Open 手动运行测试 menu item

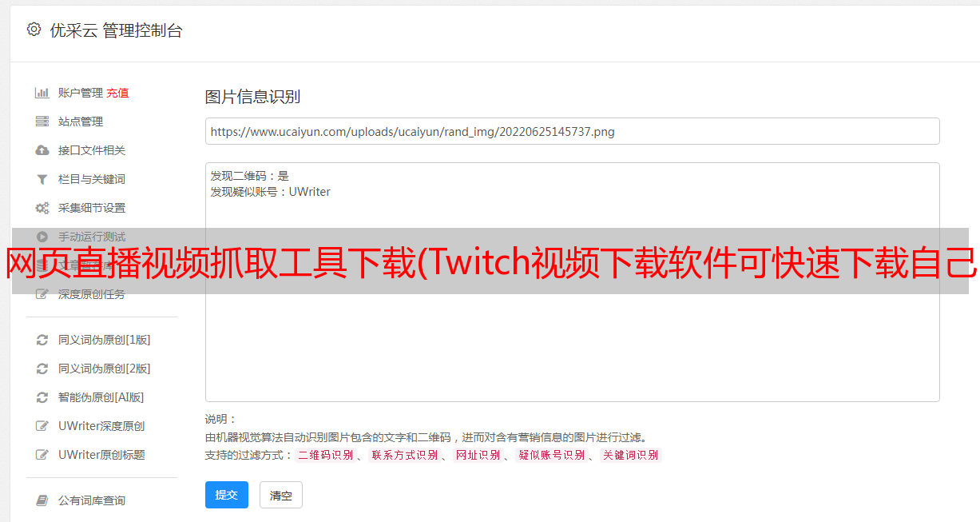pos(92,237)
